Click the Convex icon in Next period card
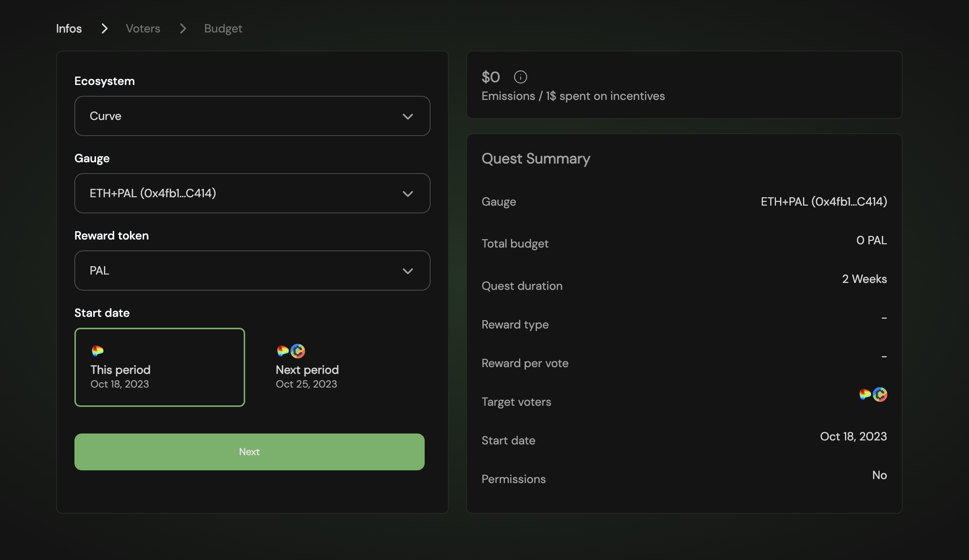Viewport: 969px width, 560px height. pyautogui.click(x=298, y=350)
